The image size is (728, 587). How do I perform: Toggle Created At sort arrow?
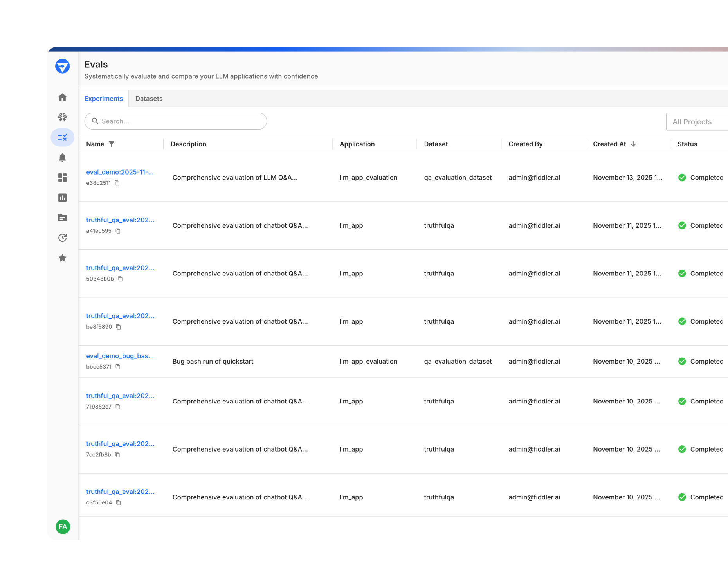(x=633, y=144)
